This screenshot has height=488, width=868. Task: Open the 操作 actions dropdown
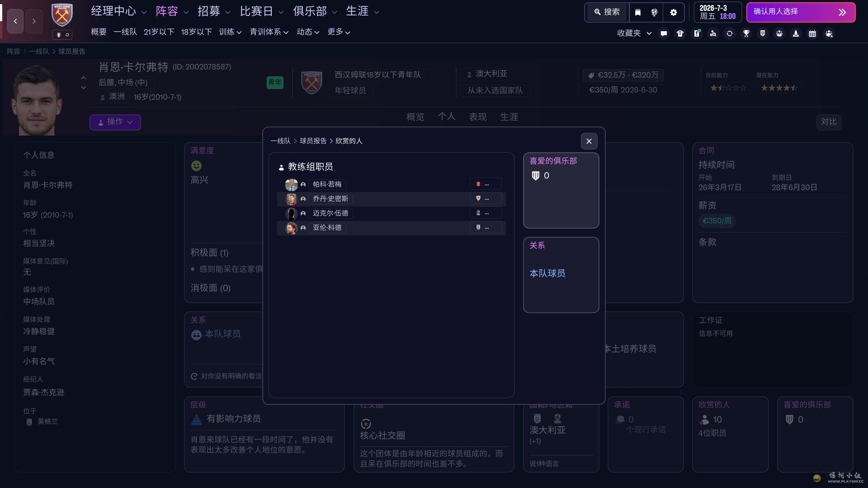point(115,122)
